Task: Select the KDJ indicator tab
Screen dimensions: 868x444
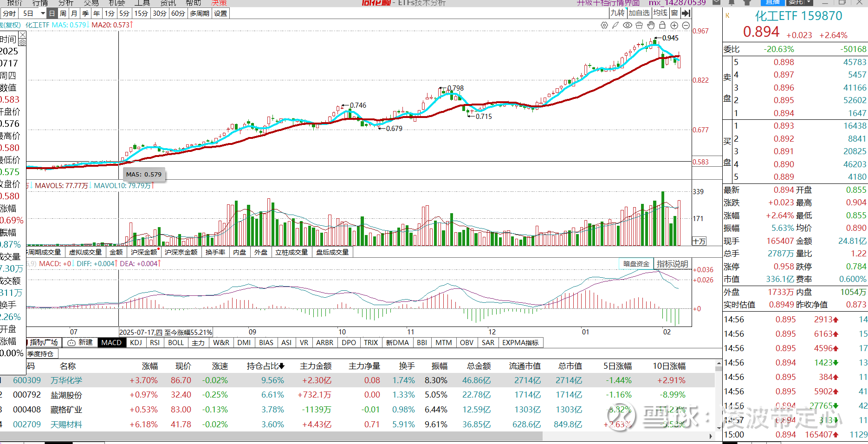Action: pos(136,343)
